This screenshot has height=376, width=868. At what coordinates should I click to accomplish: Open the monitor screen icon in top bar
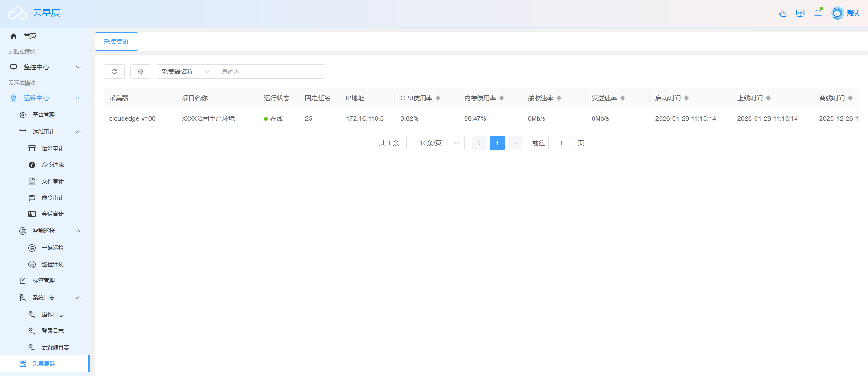coord(800,13)
